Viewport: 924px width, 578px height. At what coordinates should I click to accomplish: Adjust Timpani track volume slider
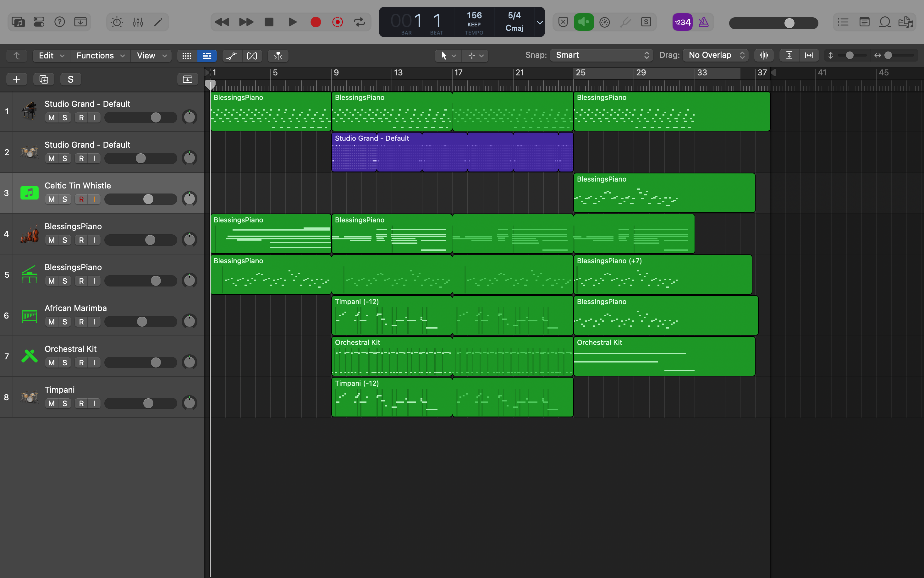(148, 403)
